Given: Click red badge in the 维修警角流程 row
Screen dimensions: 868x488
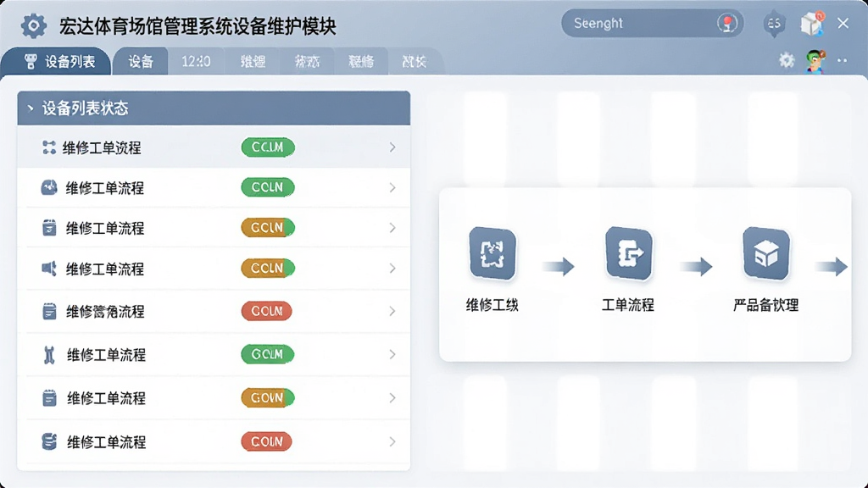Looking at the screenshot, I should click(266, 311).
